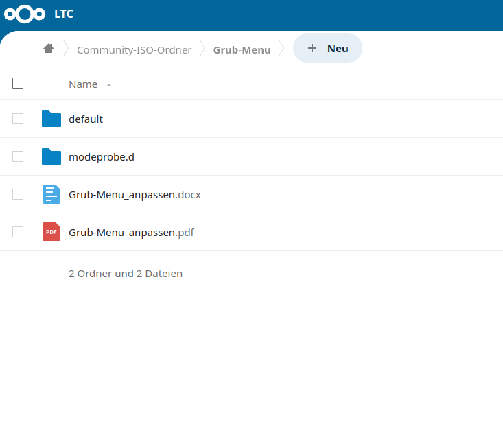Image resolution: width=503 pixels, height=448 pixels.
Task: Open Grub-Menu_anpassen.pdf file name
Action: [131, 233]
